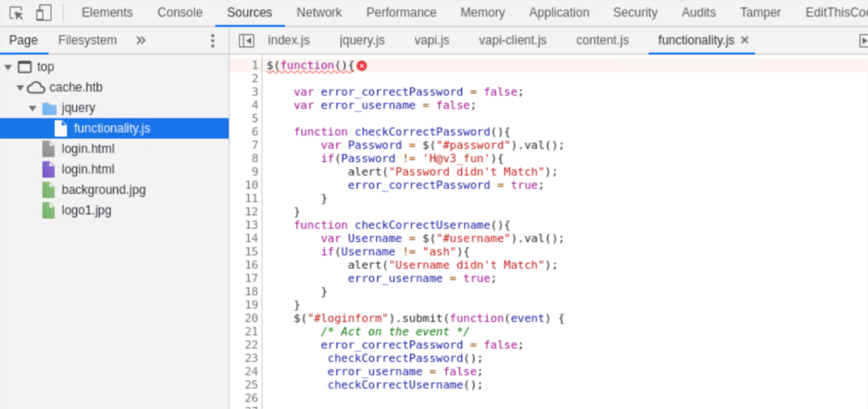The width and height of the screenshot is (868, 409).
Task: Collapse the top frame tree node
Action: pyautogui.click(x=8, y=68)
